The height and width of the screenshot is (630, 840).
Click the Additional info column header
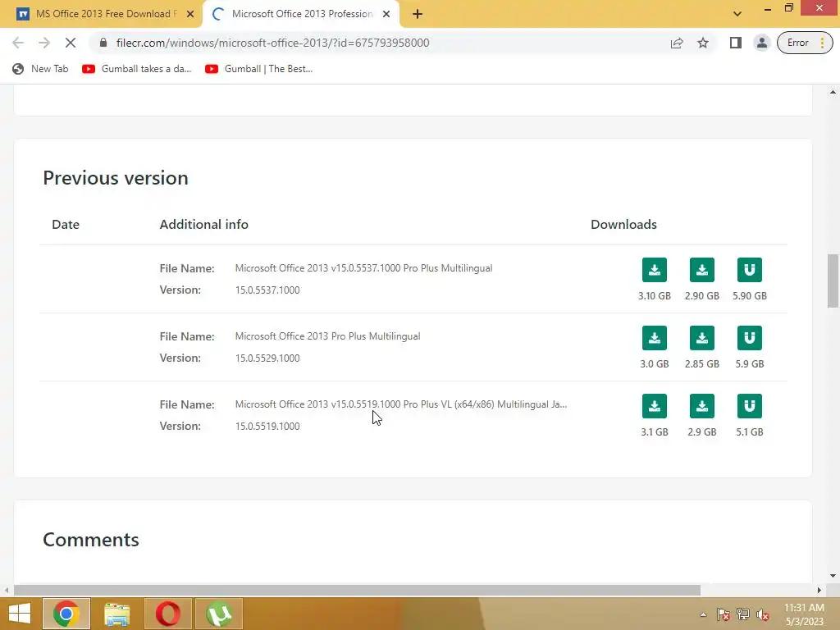(x=203, y=224)
